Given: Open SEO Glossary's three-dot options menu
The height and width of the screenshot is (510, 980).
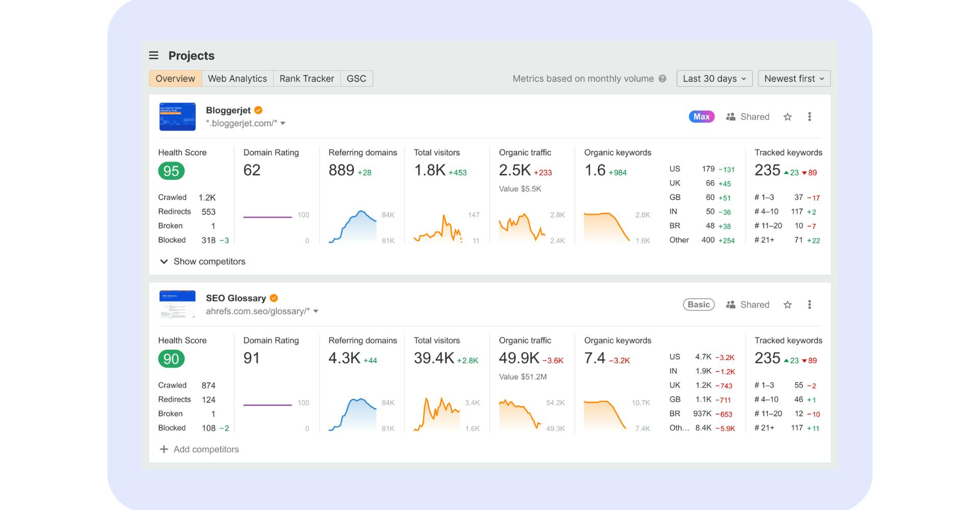Looking at the screenshot, I should (810, 305).
